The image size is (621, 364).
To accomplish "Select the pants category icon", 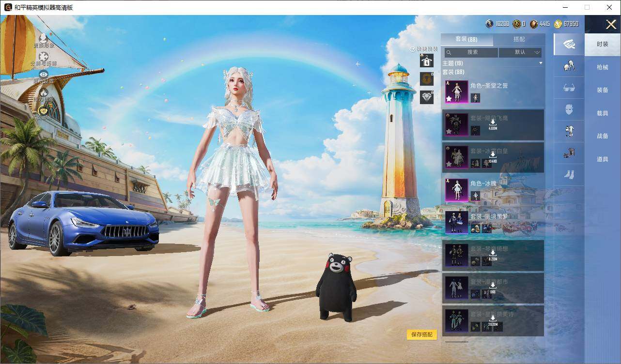I will (x=569, y=152).
